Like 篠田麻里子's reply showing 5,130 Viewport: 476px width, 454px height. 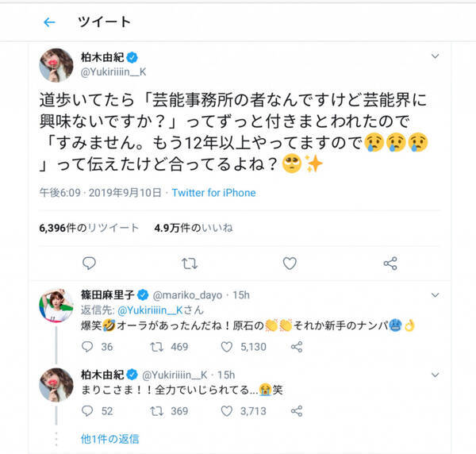(x=226, y=347)
